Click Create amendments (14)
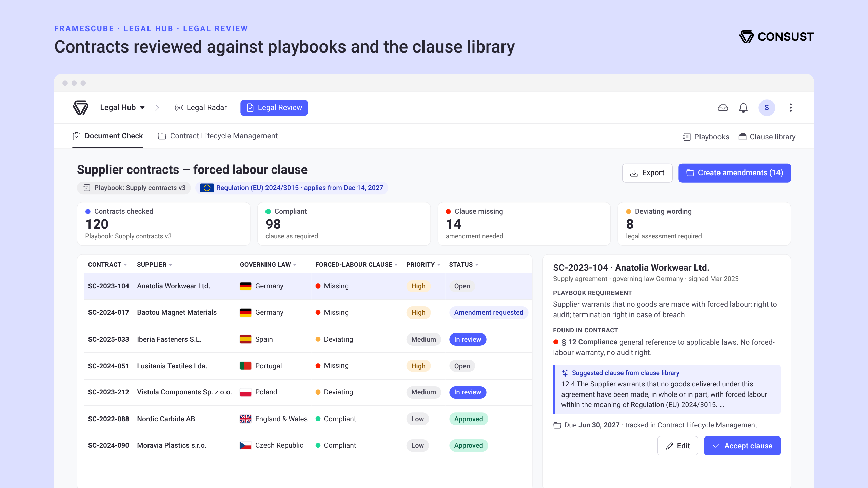Screen dimensions: 868x488 [734, 173]
